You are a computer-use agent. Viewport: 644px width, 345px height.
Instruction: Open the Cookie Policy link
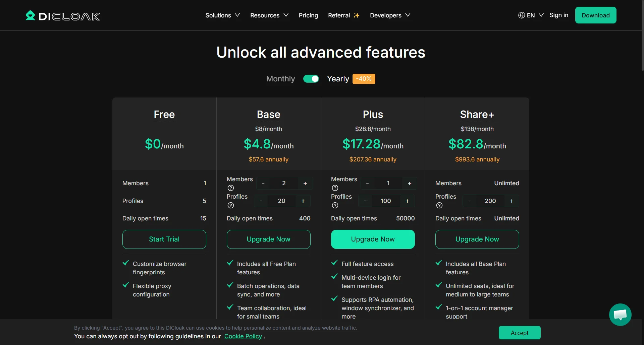pos(243,336)
